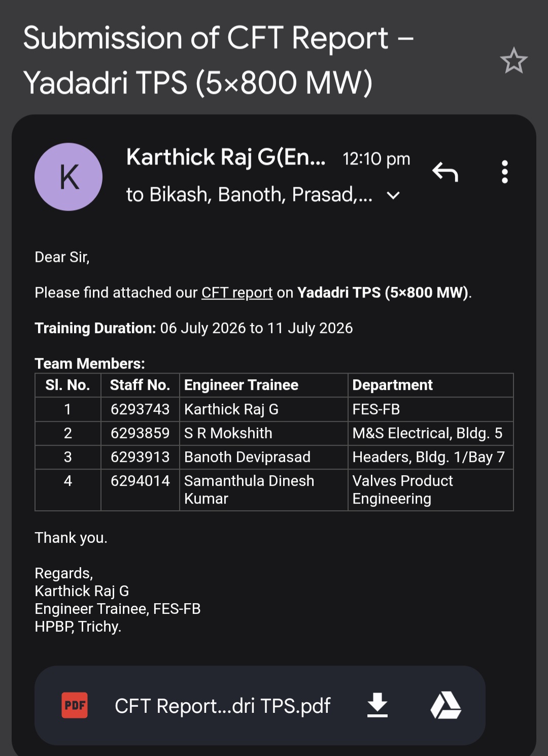Tap staff number 6294014 in the table
This screenshot has width=548, height=756.
click(x=140, y=481)
